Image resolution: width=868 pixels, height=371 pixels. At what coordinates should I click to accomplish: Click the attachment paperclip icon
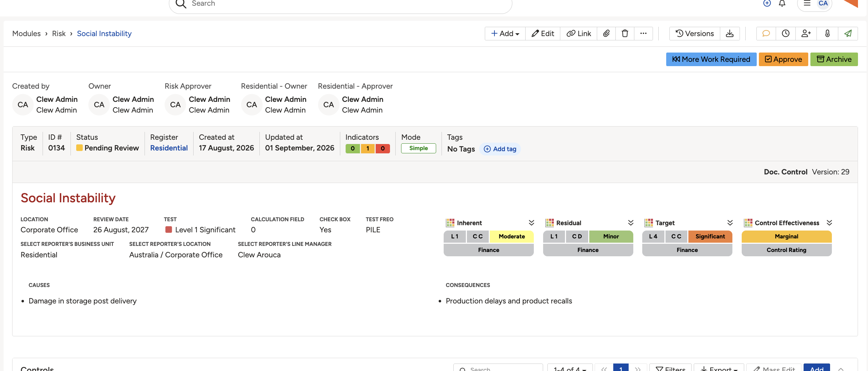606,34
